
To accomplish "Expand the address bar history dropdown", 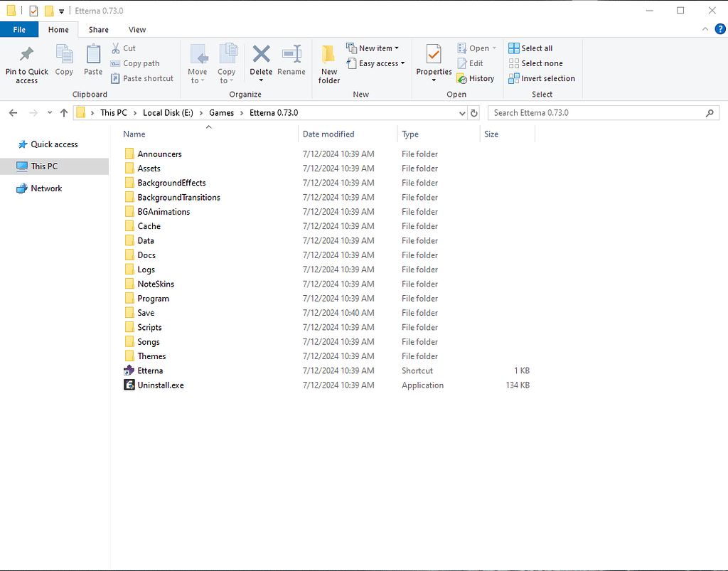I will coord(463,112).
